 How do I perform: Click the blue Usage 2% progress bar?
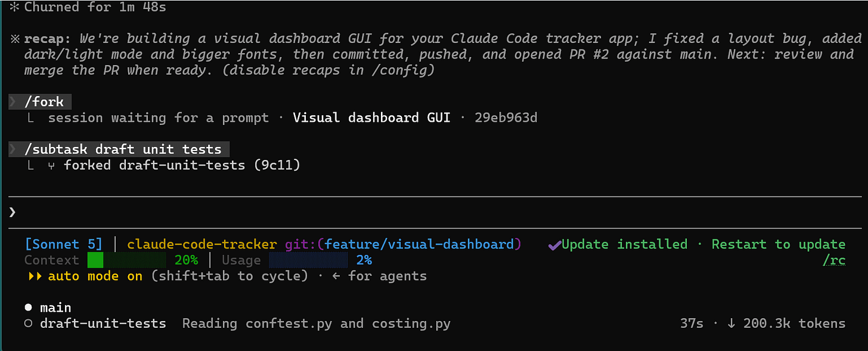click(308, 260)
